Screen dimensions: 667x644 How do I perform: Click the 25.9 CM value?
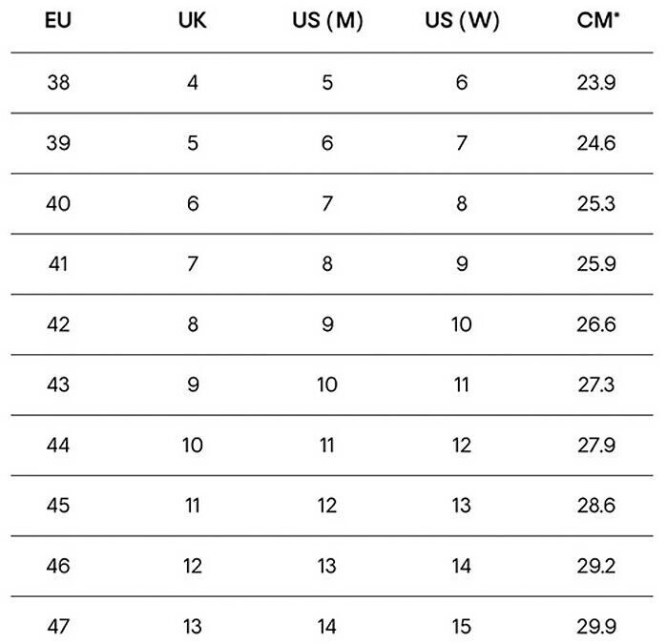(596, 264)
